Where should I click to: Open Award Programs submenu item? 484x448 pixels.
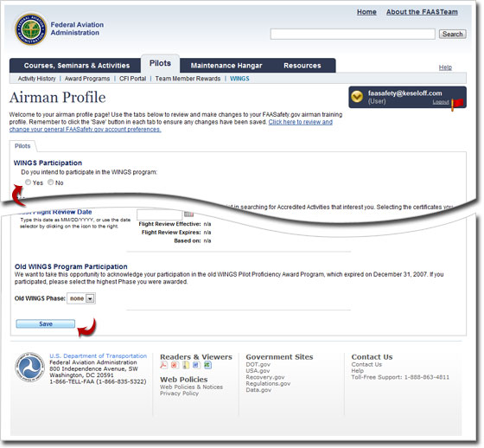point(87,79)
